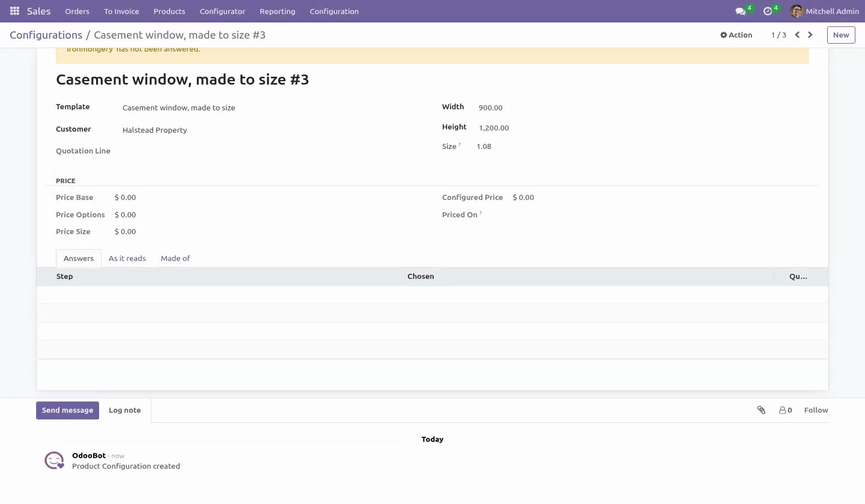Switch to the Answers tab
This screenshot has width=865, height=504.
[79, 258]
